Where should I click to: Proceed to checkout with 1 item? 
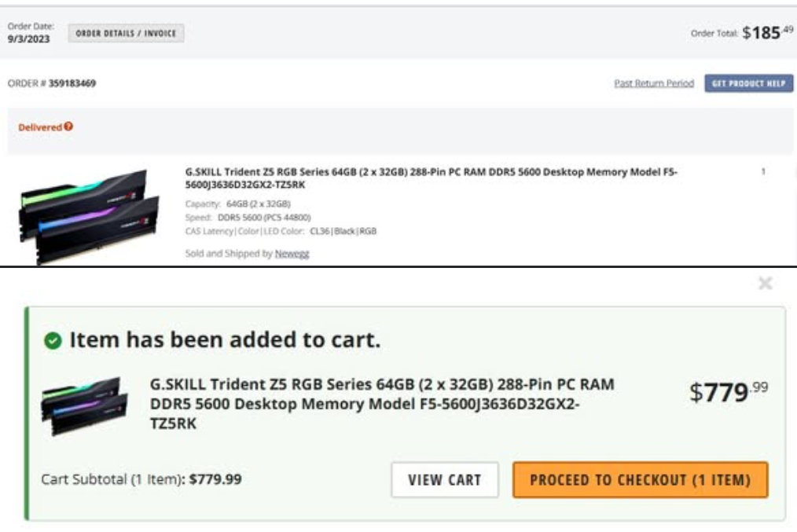640,479
